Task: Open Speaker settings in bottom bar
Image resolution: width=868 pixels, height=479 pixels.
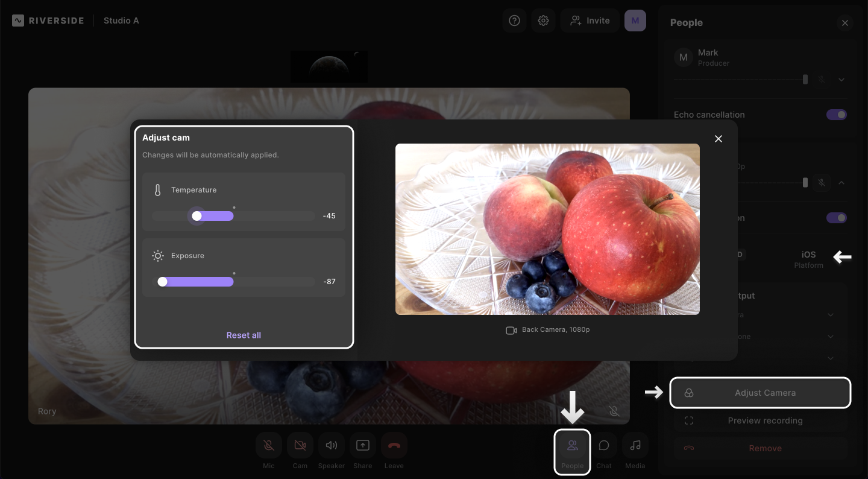Action: pyautogui.click(x=332, y=446)
